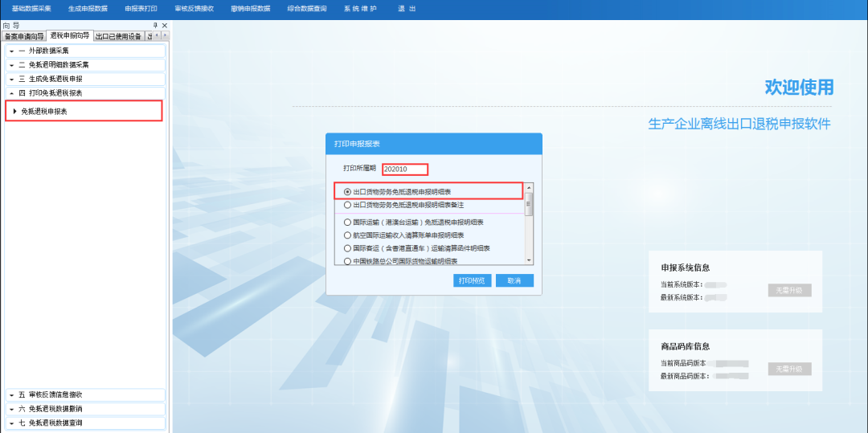Click the 打印申报报表 dialog title
The image size is (868, 433).
point(357,144)
